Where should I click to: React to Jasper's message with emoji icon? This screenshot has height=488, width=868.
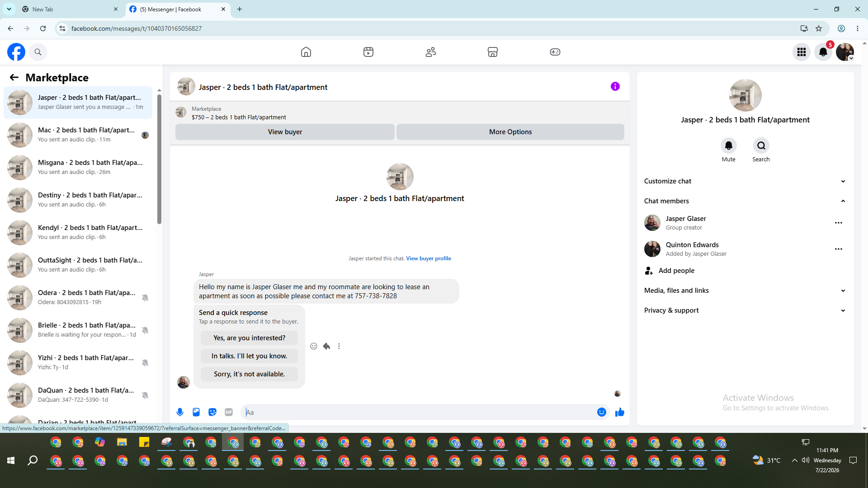(x=314, y=346)
